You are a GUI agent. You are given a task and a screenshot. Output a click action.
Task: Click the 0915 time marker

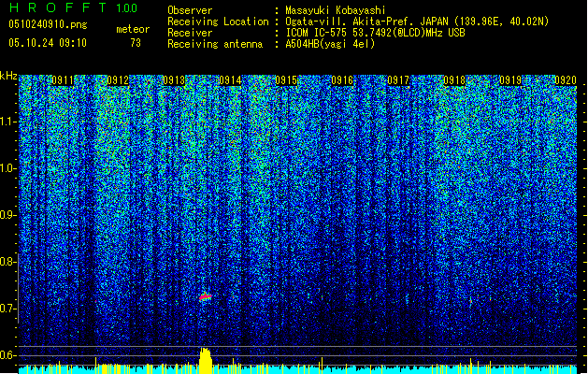pos(286,80)
